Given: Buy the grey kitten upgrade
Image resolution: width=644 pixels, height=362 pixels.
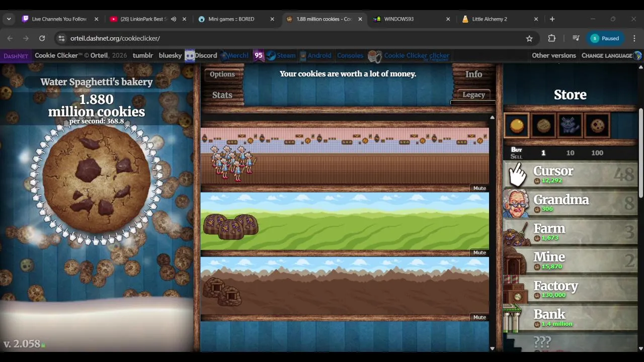Looking at the screenshot, I should point(570,126).
